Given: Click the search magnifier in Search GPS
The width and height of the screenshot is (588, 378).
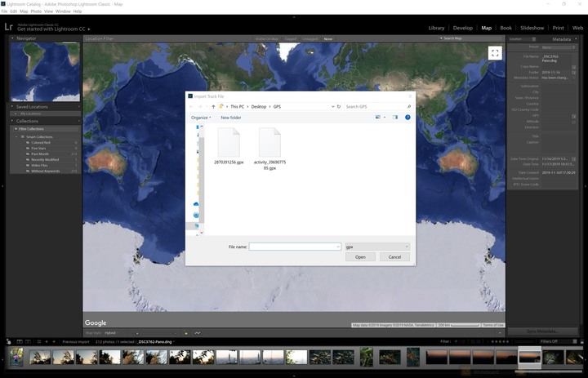Looking at the screenshot, I should [409, 106].
